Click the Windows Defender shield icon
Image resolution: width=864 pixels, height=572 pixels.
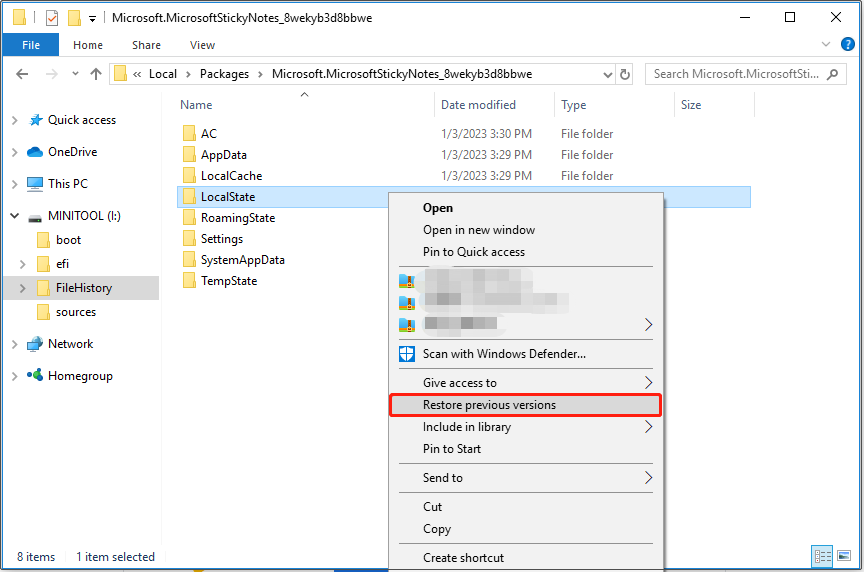point(407,354)
